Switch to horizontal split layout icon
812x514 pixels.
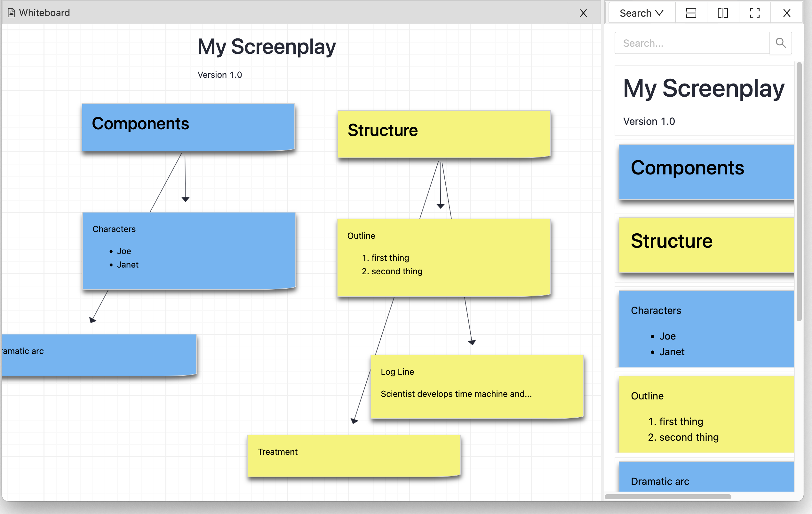click(x=691, y=13)
